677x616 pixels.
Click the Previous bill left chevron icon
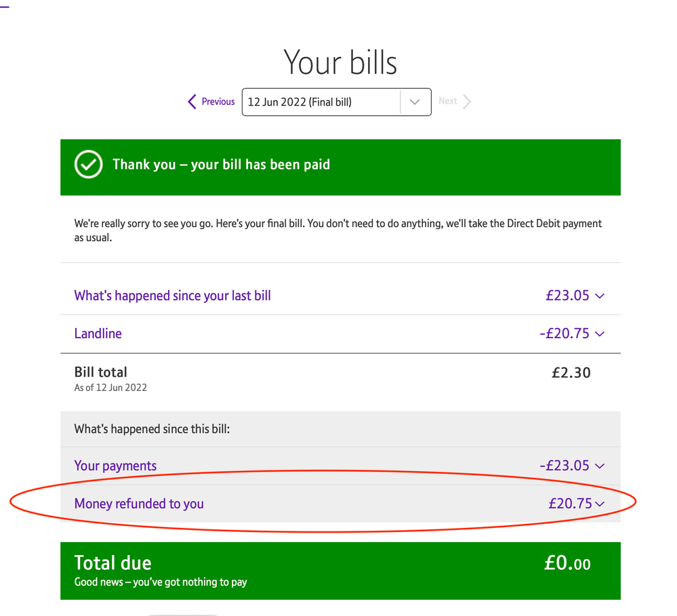coord(192,102)
